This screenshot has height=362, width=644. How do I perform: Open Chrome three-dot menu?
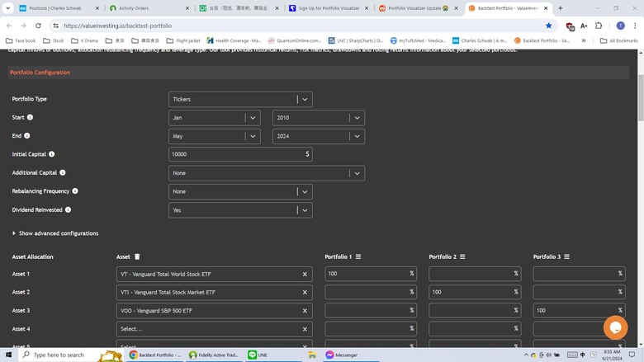click(635, 26)
